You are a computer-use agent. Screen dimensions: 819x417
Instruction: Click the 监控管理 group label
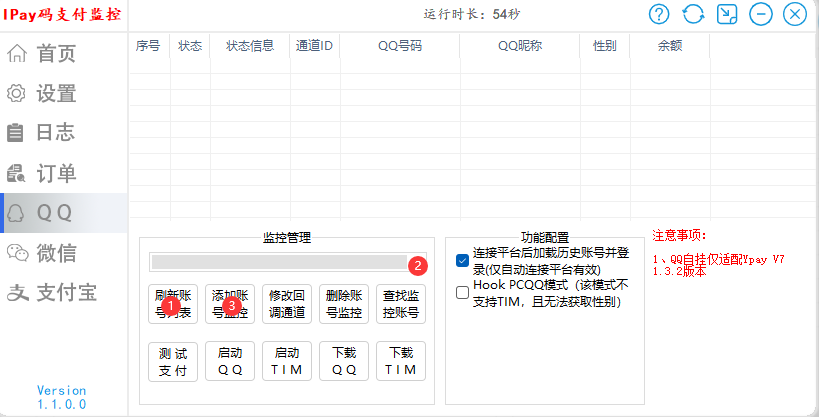[x=287, y=238]
